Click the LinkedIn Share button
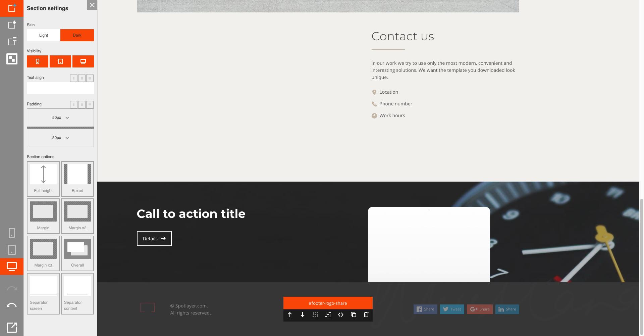The width and height of the screenshot is (644, 336). pyautogui.click(x=507, y=309)
